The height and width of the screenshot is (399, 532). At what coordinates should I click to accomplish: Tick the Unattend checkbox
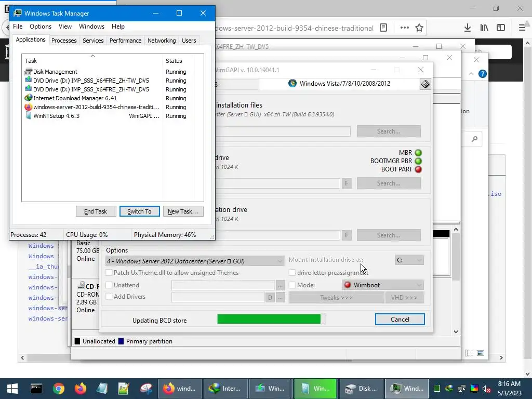(109, 285)
